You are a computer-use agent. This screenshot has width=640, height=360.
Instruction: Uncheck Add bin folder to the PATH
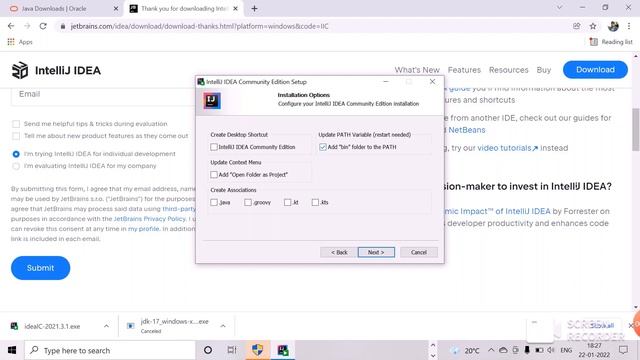coord(323,147)
